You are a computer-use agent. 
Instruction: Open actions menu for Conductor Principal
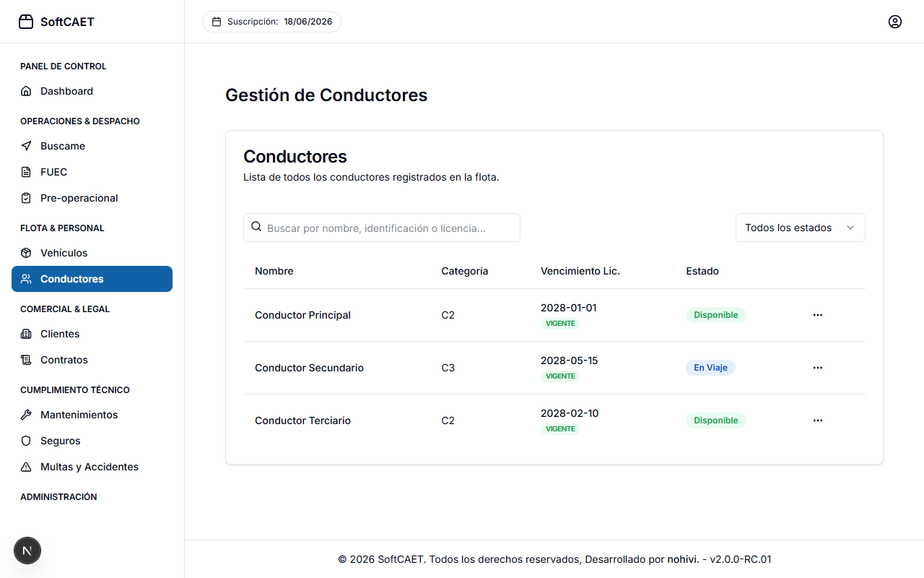(818, 315)
